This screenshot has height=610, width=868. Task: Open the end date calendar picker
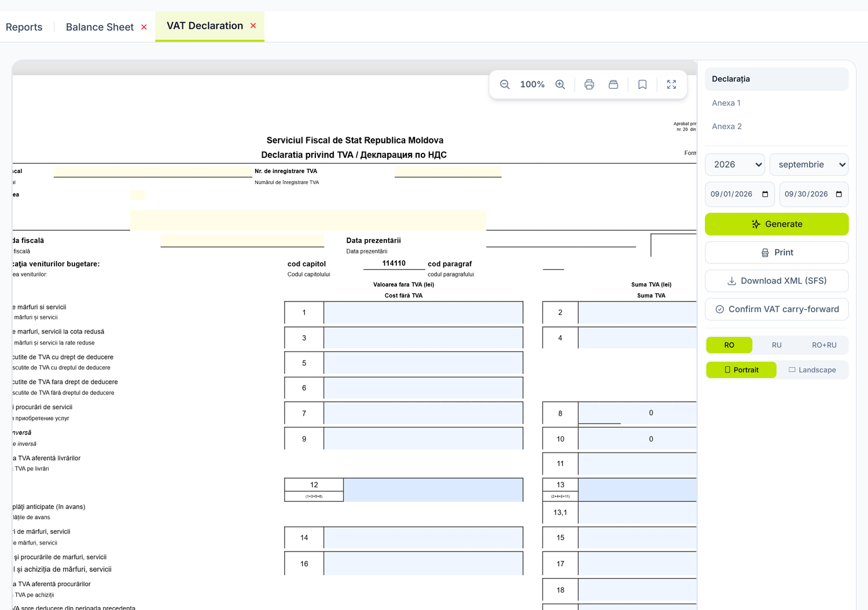pyautogui.click(x=839, y=194)
